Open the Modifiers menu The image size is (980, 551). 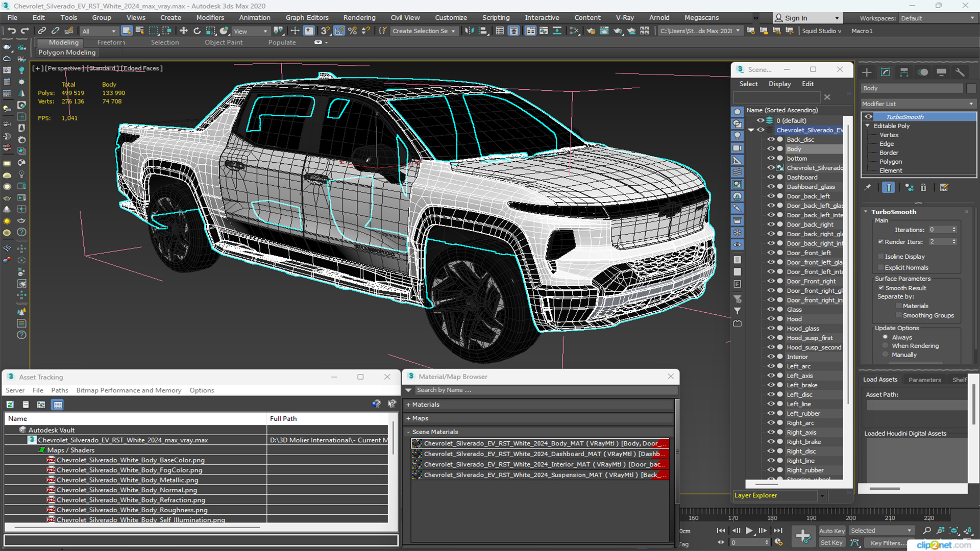coord(210,17)
